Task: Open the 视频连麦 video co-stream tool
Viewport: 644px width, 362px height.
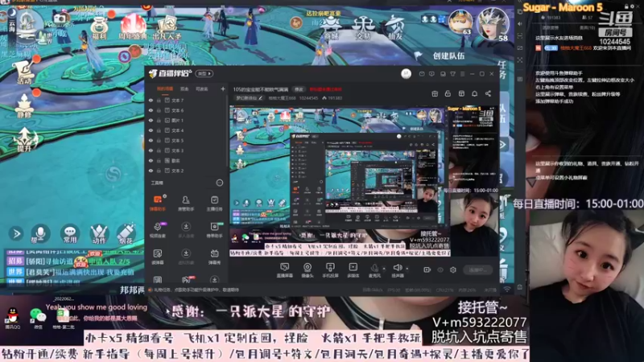Action: pos(158,229)
